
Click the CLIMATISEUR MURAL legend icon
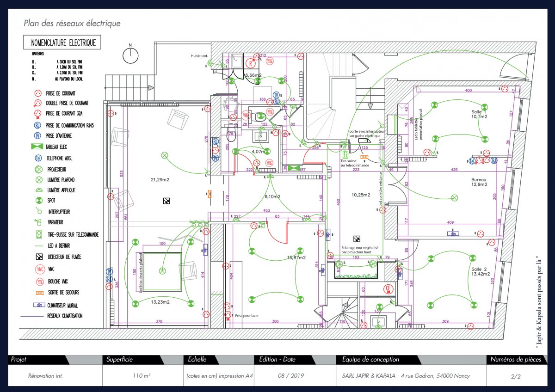37,305
